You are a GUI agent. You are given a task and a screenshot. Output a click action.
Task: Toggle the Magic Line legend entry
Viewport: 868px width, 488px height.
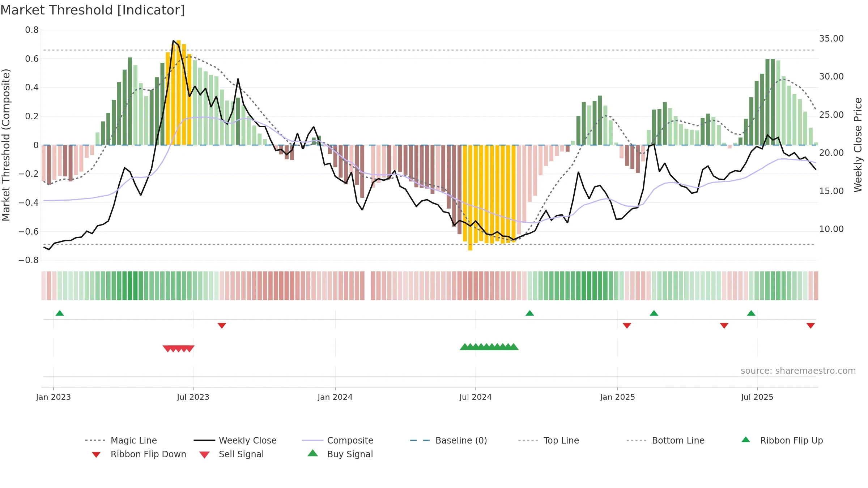click(x=121, y=440)
